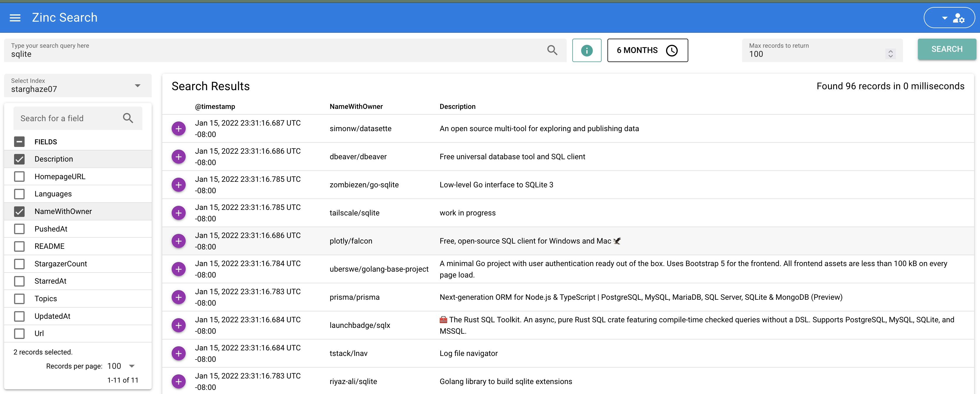Image resolution: width=980 pixels, height=394 pixels.
Task: Click the field search magnifier icon
Action: (128, 118)
